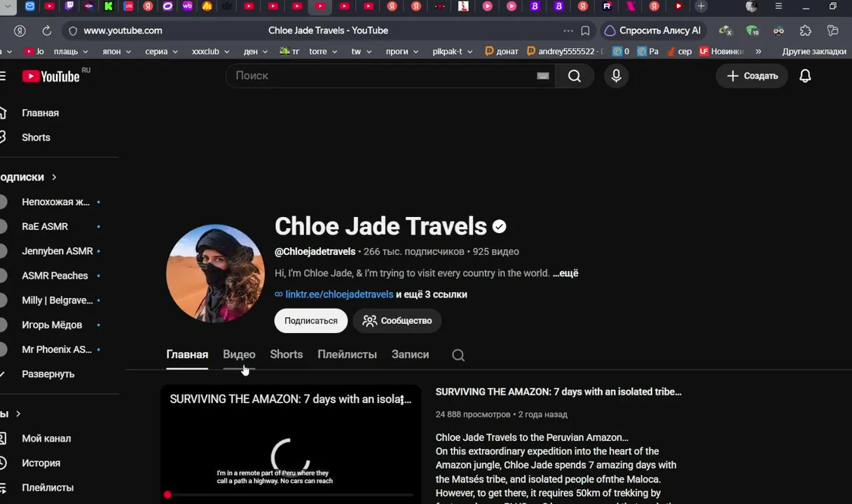The image size is (852, 504).
Task: Open the YouTube home logo
Action: (51, 76)
